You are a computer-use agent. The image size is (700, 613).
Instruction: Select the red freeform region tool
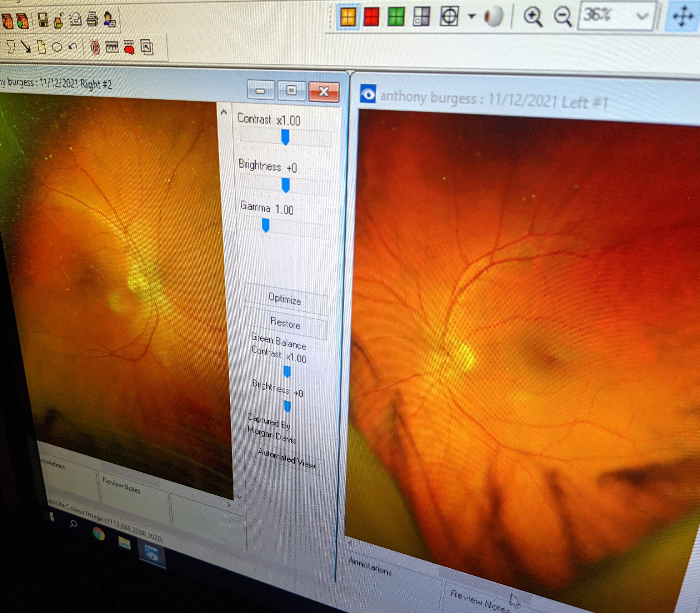(129, 48)
